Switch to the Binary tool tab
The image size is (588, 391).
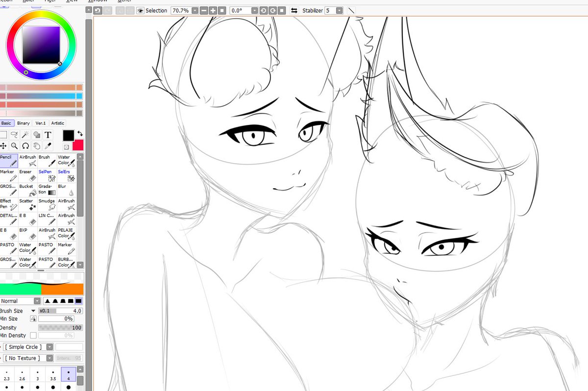pyautogui.click(x=24, y=123)
